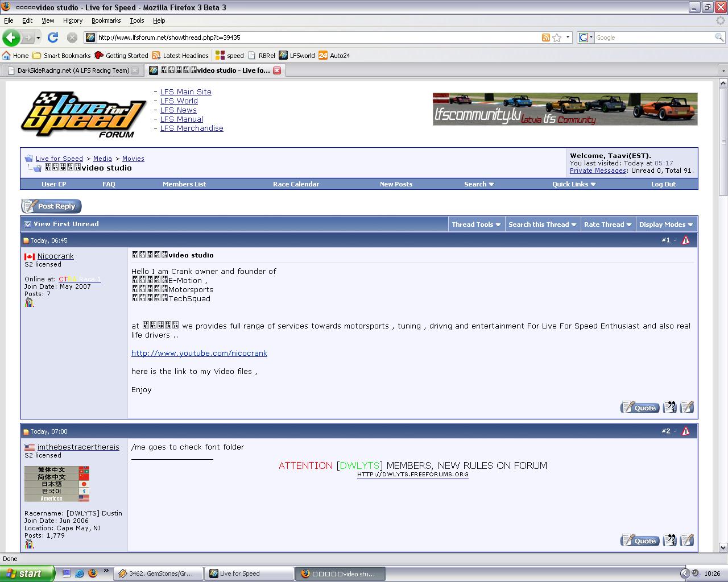
Task: Open the address bar history dropdown arrow
Action: pyautogui.click(x=568, y=38)
